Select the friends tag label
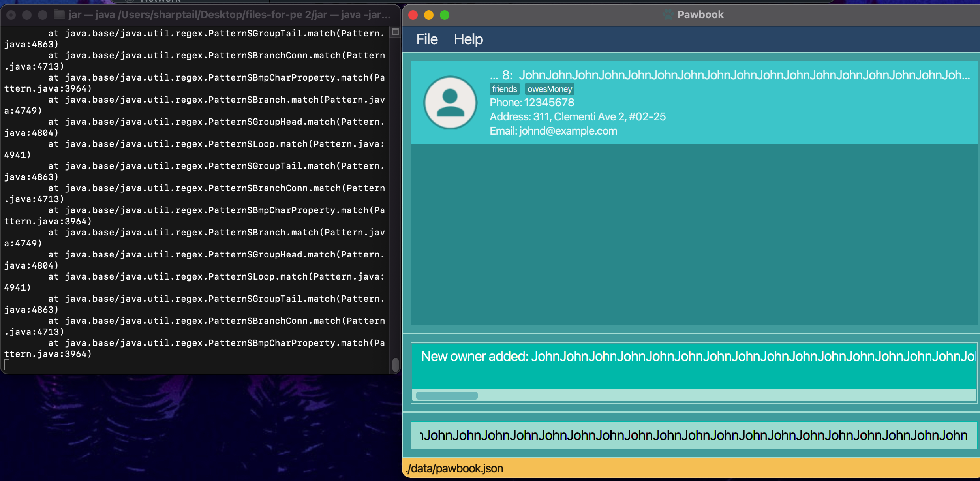 [504, 89]
